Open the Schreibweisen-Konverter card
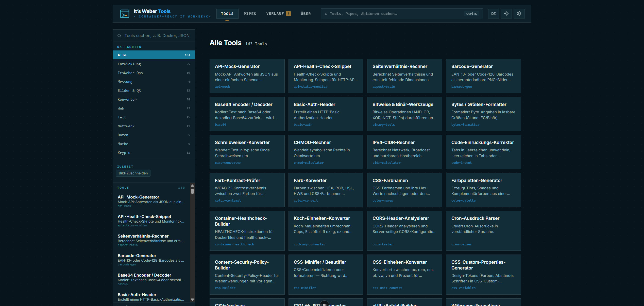The height and width of the screenshot is (306, 644). click(x=247, y=152)
